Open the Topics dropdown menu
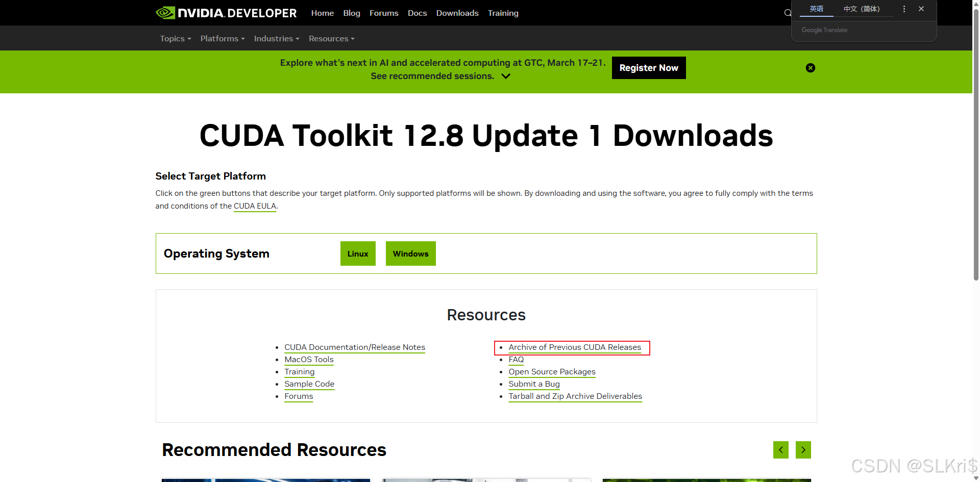 176,39
